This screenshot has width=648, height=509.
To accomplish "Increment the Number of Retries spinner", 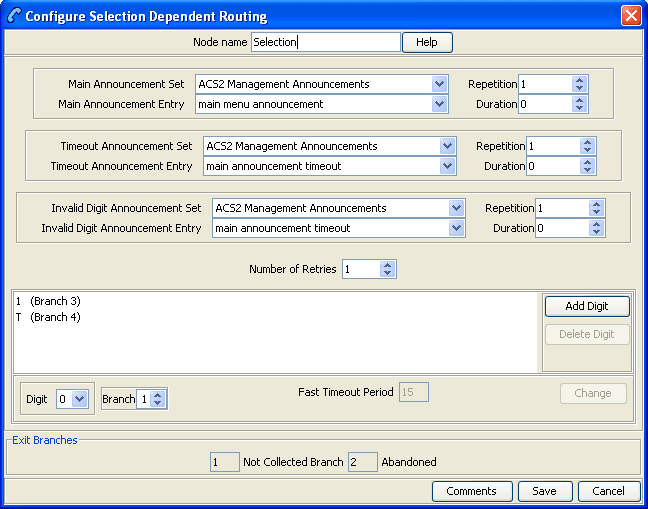I will 388,265.
